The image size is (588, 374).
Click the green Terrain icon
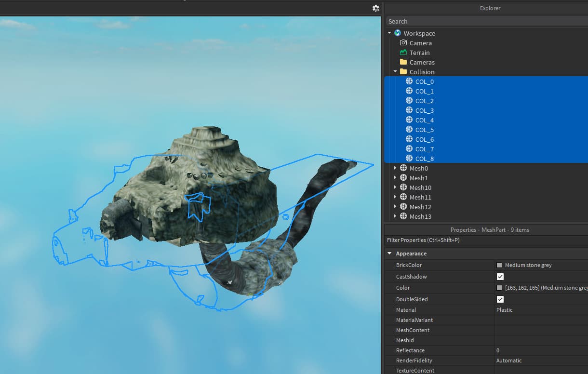coord(403,53)
